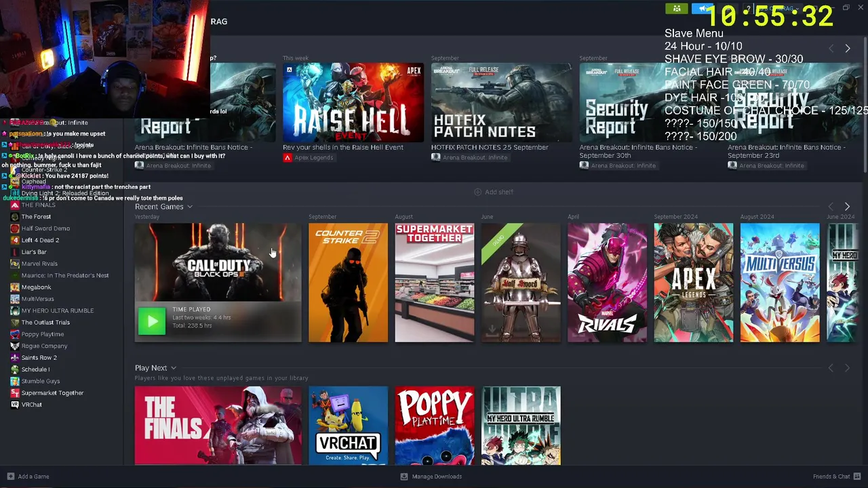Image resolution: width=868 pixels, height=488 pixels.
Task: Click the Add a Game plus icon
Action: (10, 476)
